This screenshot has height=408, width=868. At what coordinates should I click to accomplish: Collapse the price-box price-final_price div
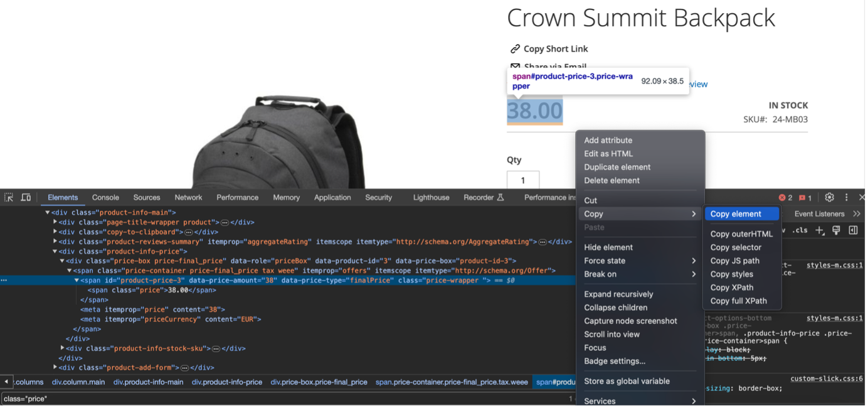pyautogui.click(x=62, y=261)
